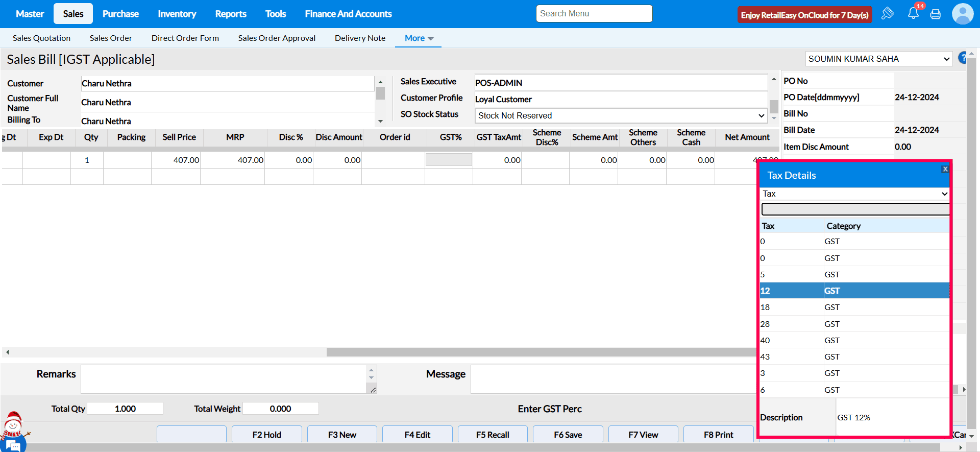Click the paintbrush theme icon in header

(888, 14)
